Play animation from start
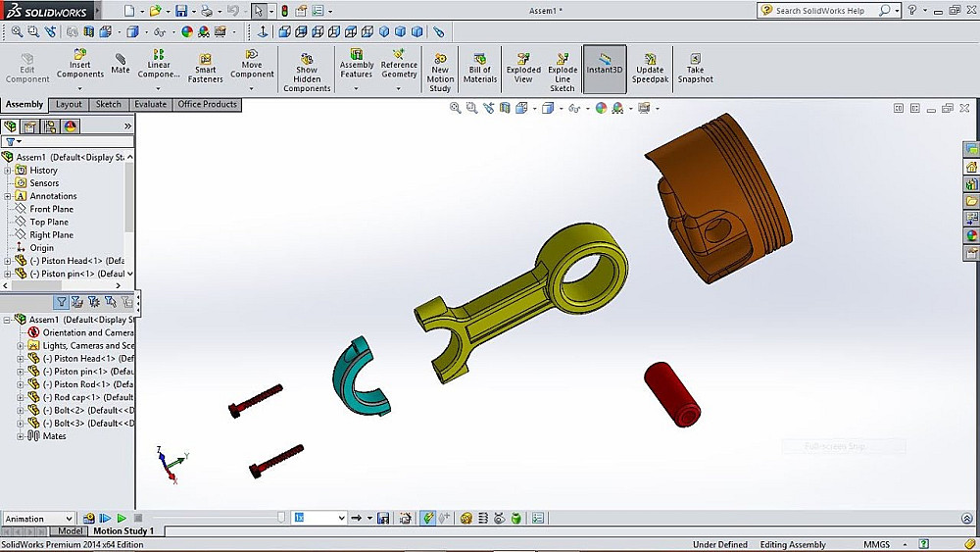This screenshot has height=552, width=980. pos(105,519)
